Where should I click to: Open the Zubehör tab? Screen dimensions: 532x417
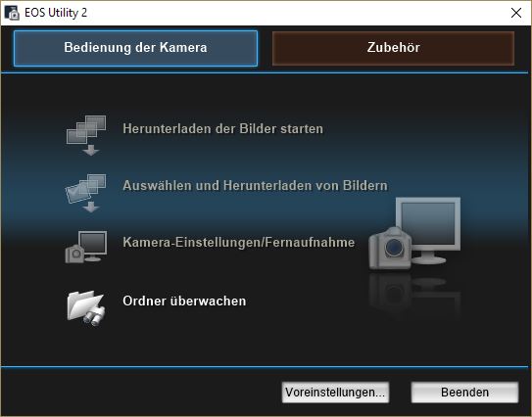tap(393, 48)
